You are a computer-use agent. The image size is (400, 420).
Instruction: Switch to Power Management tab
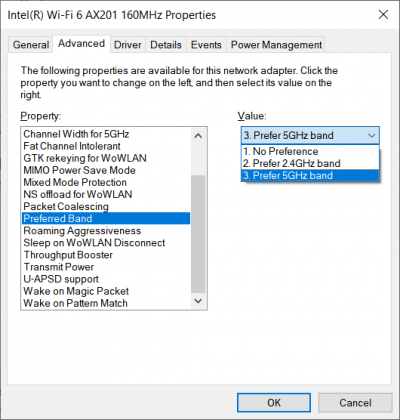[276, 45]
